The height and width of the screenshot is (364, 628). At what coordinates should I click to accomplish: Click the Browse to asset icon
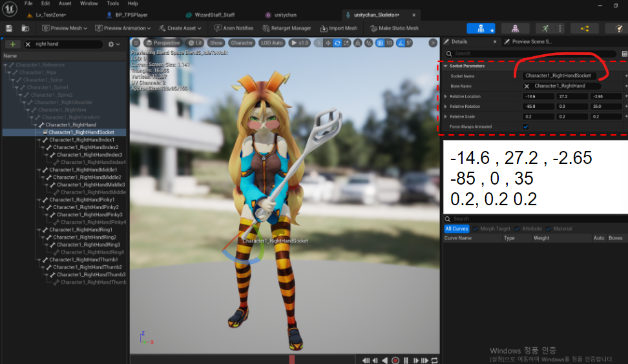pyautogui.click(x=25, y=28)
